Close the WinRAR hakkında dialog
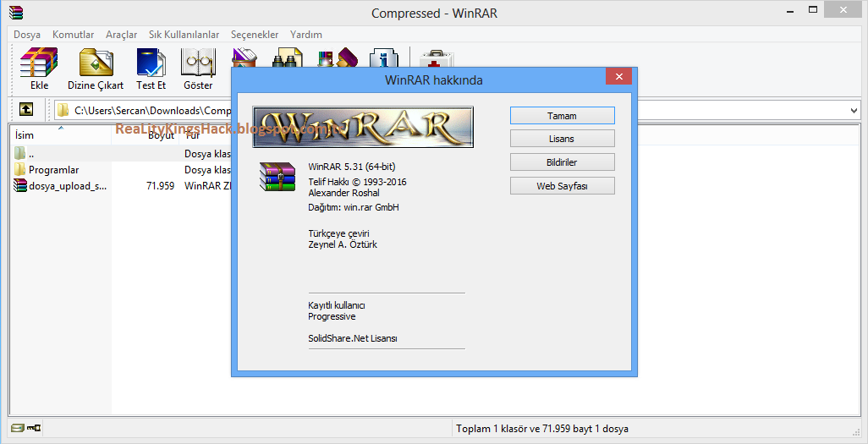Viewport: 868px width, 444px height. click(x=618, y=76)
